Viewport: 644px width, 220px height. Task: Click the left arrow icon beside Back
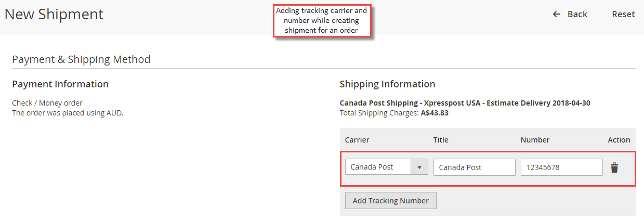pos(557,14)
